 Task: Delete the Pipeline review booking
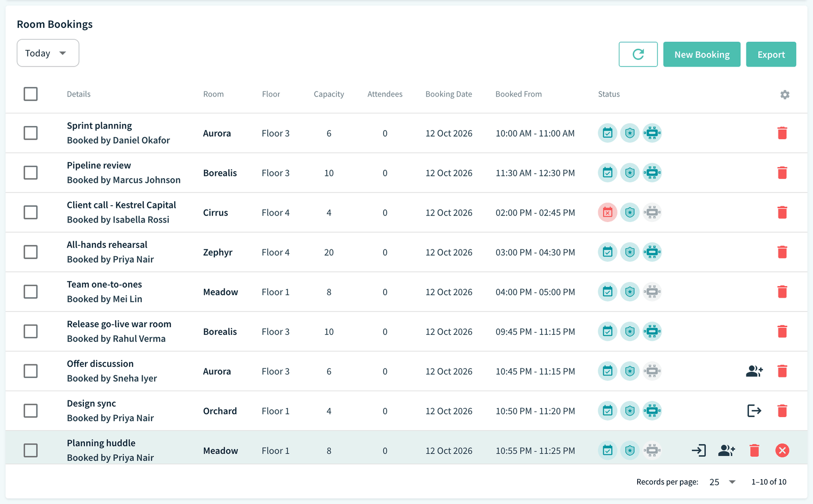coord(783,173)
